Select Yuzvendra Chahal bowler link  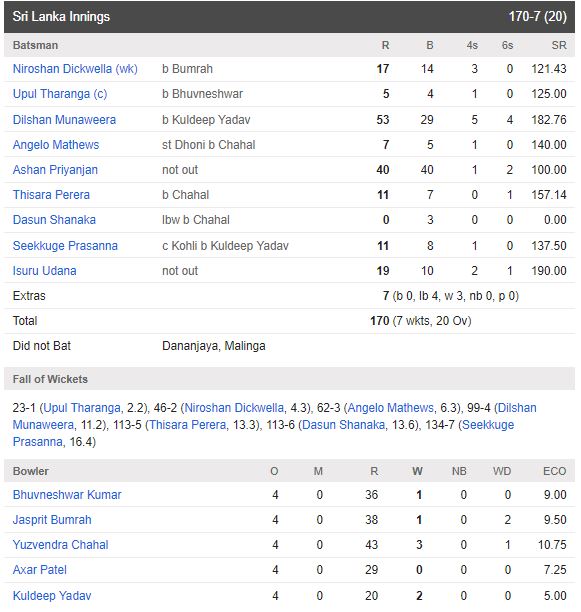(60, 545)
